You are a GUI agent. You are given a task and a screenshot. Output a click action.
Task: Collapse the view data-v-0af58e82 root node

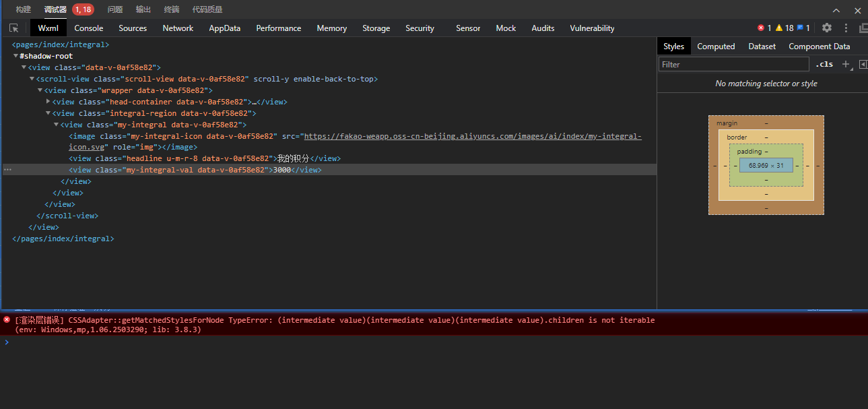point(24,67)
